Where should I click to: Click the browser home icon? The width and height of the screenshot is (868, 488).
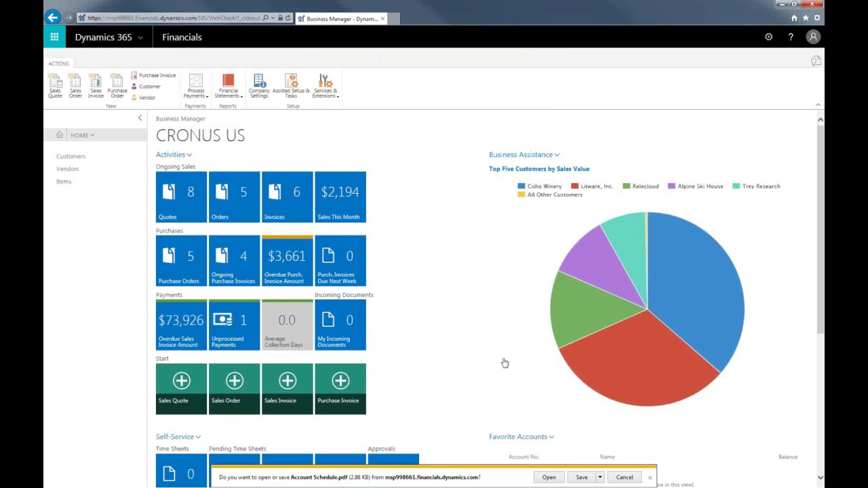coord(794,18)
